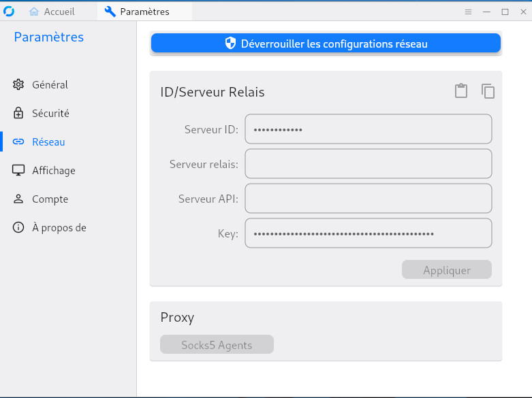This screenshot has width=532, height=398.
Task: Click the Appliquer button
Action: (x=446, y=270)
